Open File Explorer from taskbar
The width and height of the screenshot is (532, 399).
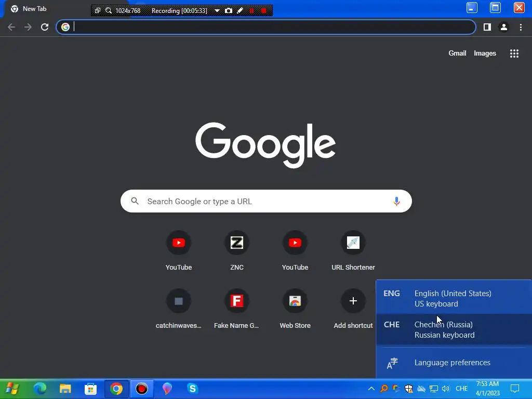pos(65,389)
